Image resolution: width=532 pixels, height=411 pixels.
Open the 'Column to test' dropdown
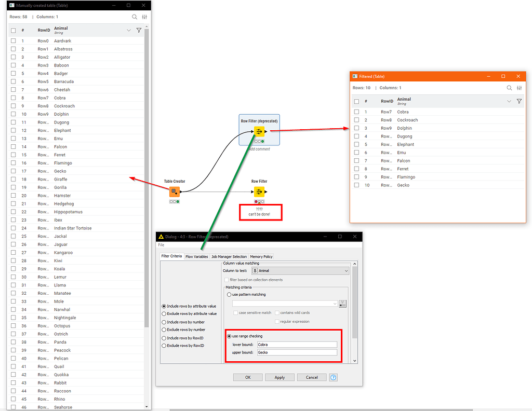(299, 270)
